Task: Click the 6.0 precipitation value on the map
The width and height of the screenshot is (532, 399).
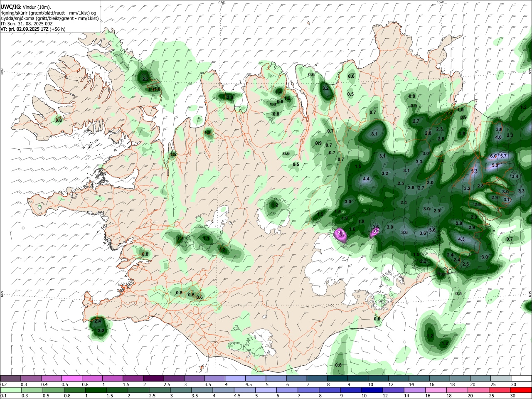Action: (493, 156)
